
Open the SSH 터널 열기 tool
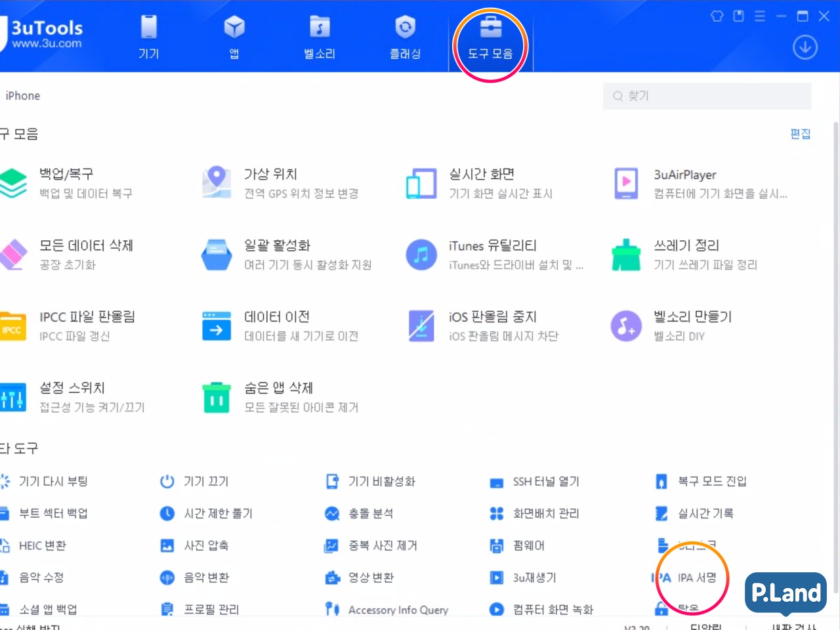click(x=545, y=482)
